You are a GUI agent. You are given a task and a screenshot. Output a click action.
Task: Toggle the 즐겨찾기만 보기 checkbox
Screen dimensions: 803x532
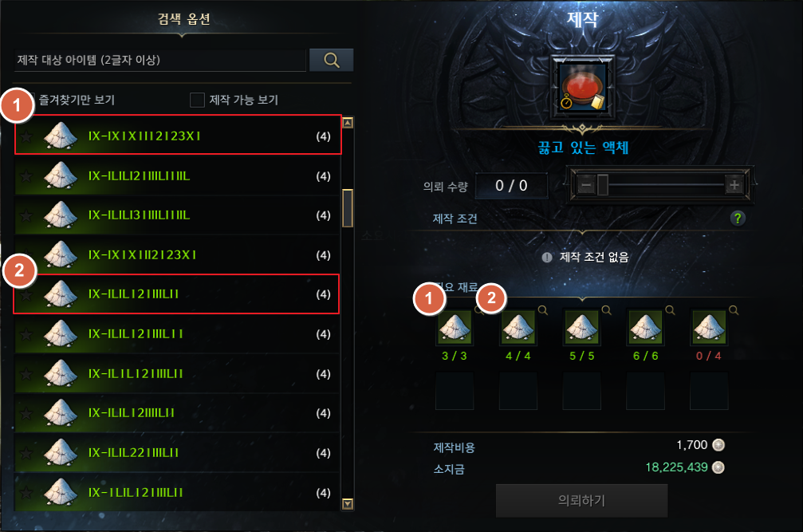30,100
